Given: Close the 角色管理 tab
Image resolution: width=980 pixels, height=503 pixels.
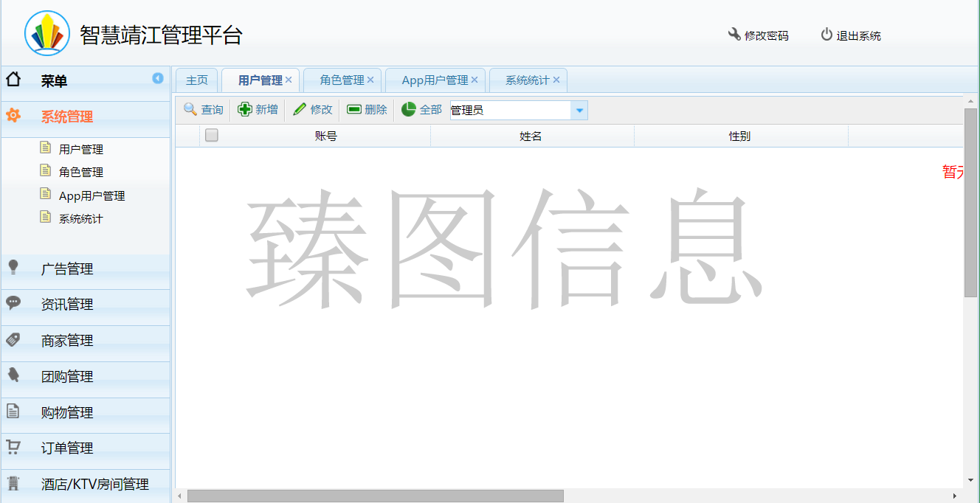Looking at the screenshot, I should [370, 80].
